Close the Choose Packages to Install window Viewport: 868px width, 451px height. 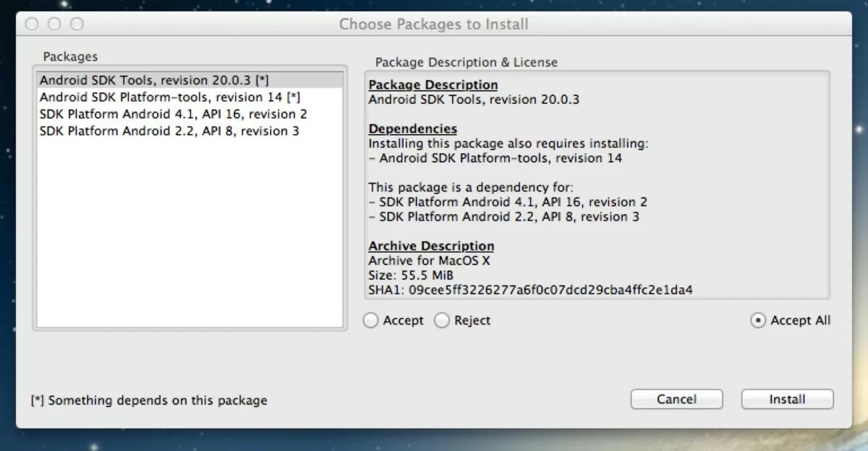point(32,24)
